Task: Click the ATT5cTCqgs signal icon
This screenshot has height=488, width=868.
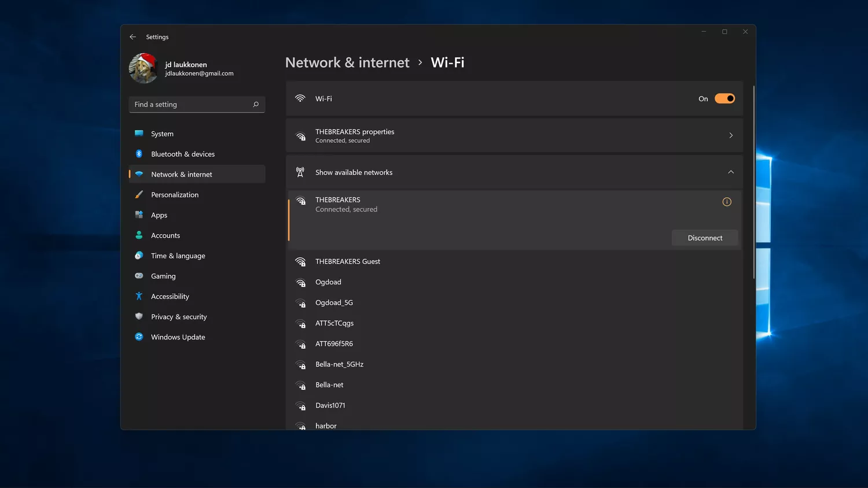Action: pos(300,324)
